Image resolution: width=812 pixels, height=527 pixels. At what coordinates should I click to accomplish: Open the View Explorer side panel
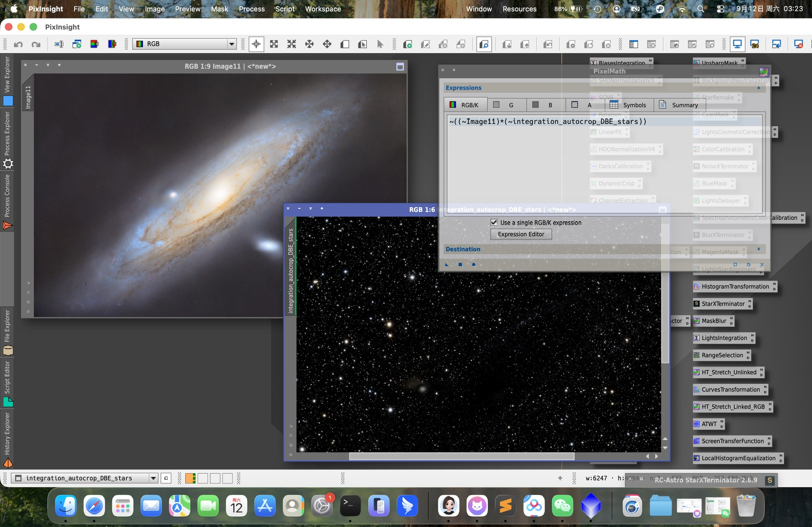click(7, 80)
